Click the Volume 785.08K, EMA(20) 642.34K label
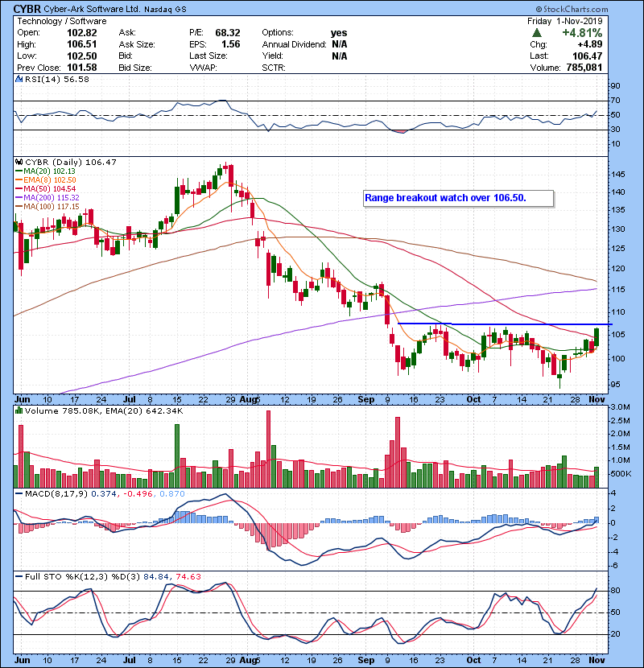The height and width of the screenshot is (668, 644). tap(104, 411)
